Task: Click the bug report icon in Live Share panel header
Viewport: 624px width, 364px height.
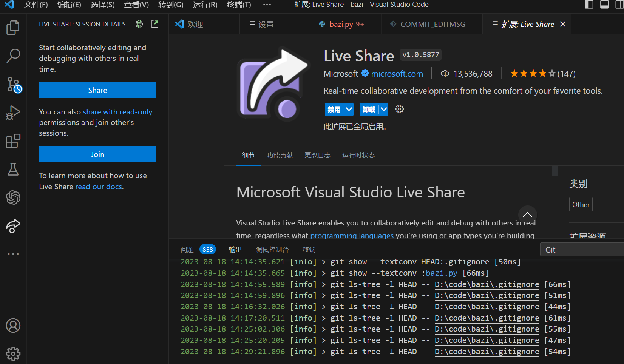Action: [x=139, y=24]
